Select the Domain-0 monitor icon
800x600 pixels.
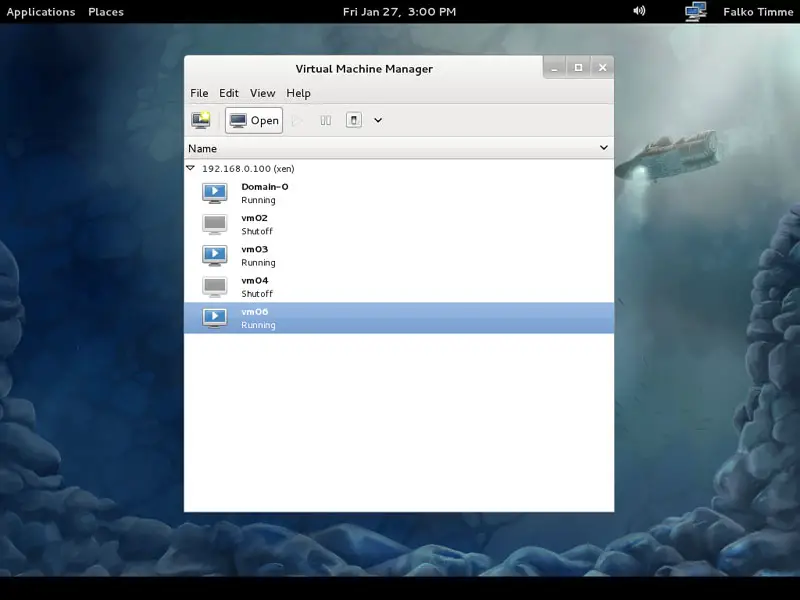click(215, 193)
